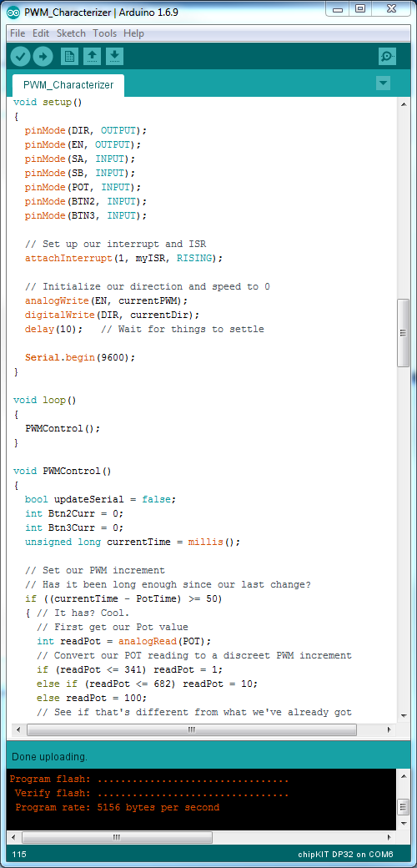This screenshot has width=417, height=868.
Task: Select the PWM_Characterizer tab
Action: tap(68, 85)
